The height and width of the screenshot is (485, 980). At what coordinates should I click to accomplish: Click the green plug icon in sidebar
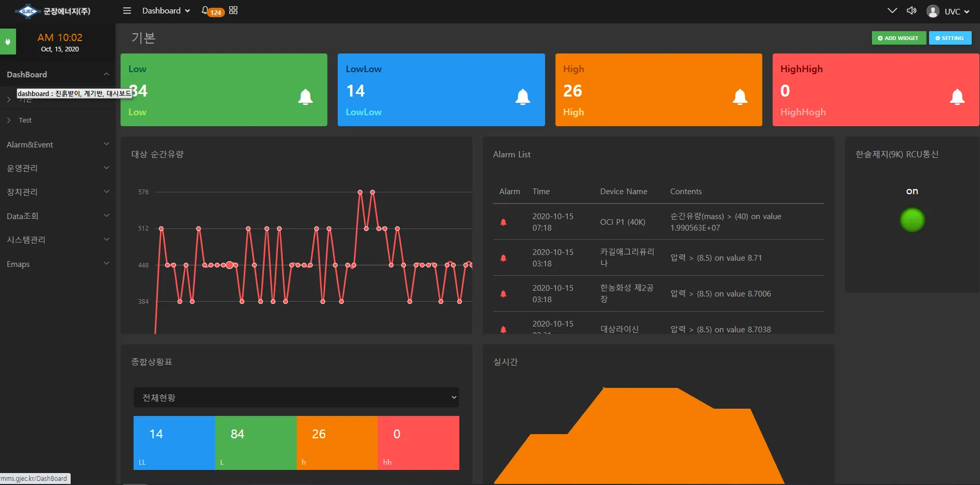pyautogui.click(x=8, y=42)
